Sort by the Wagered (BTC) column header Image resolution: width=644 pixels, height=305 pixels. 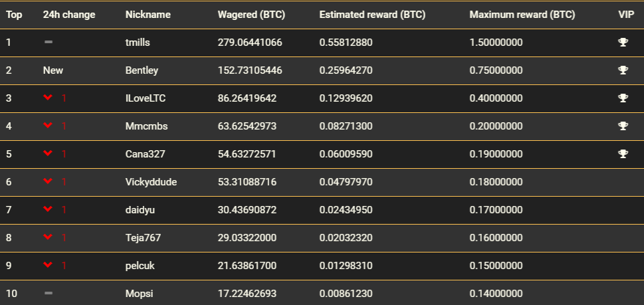[x=251, y=15]
